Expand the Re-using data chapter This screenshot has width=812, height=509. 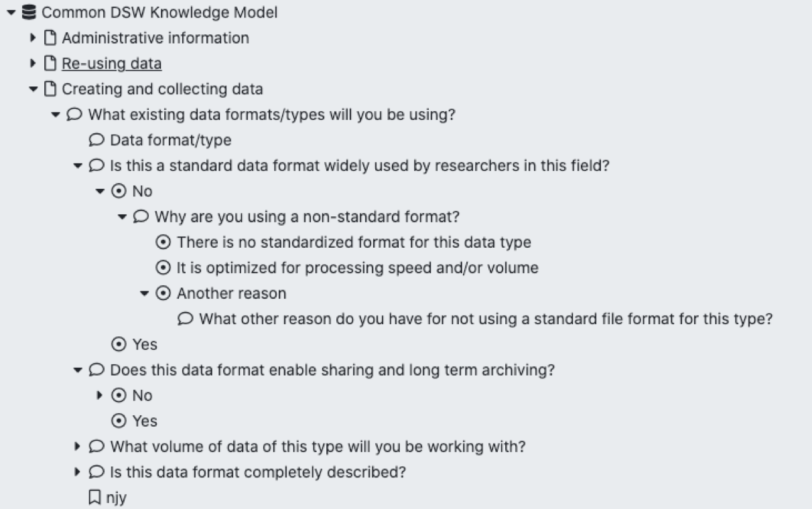coord(33,63)
